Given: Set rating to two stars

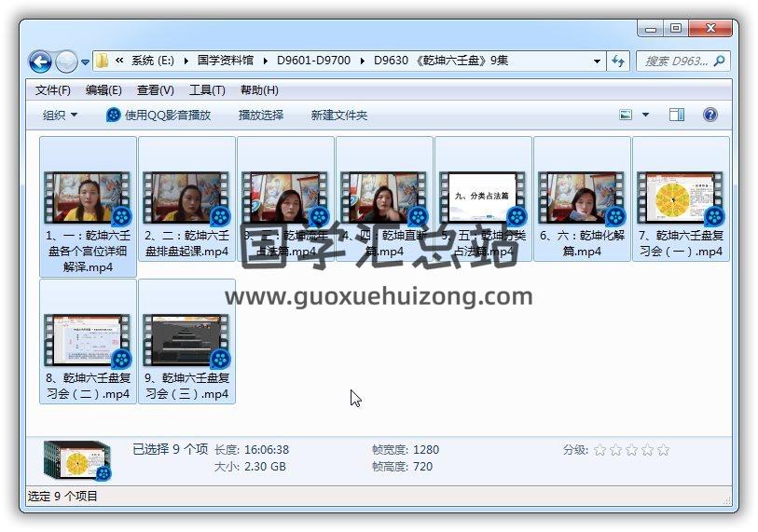Looking at the screenshot, I should click(616, 450).
